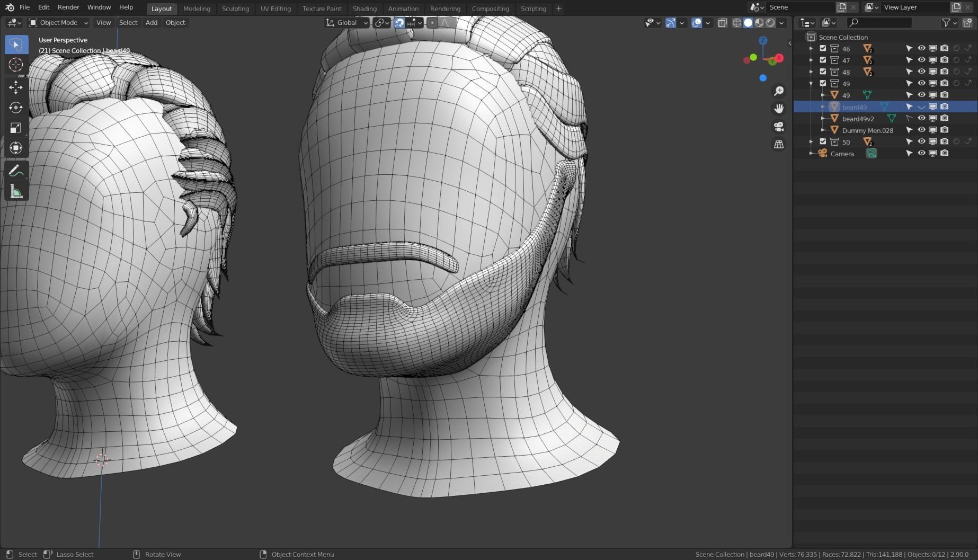Activate the 3D Cursor tool
Screen dimensions: 978x560
(x=16, y=65)
